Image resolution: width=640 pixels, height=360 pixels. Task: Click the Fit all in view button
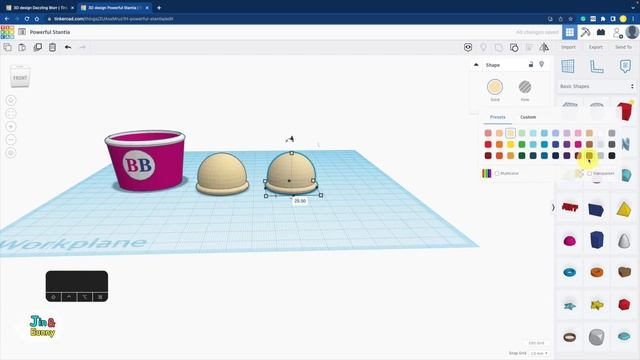(11, 113)
